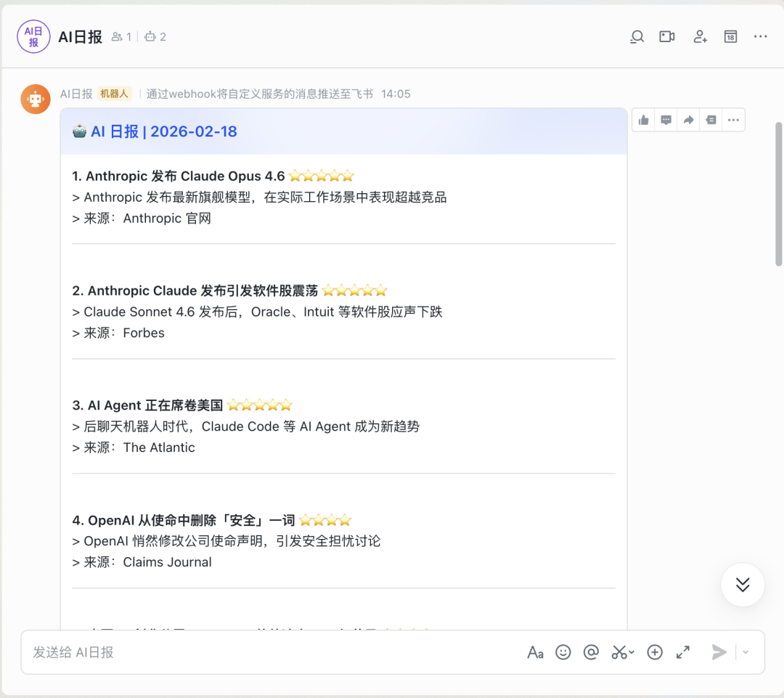
Task: Open the screenshot tool dropdown arrow
Action: 632,652
